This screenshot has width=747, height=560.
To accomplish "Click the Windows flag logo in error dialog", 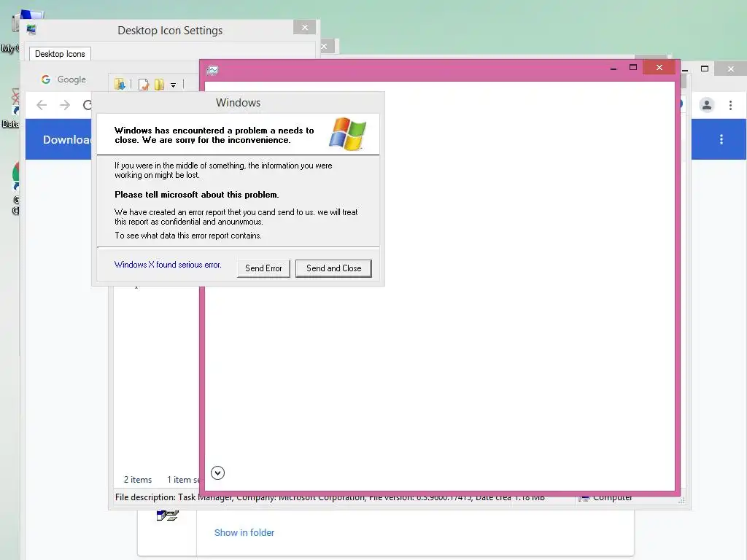I will 347,134.
